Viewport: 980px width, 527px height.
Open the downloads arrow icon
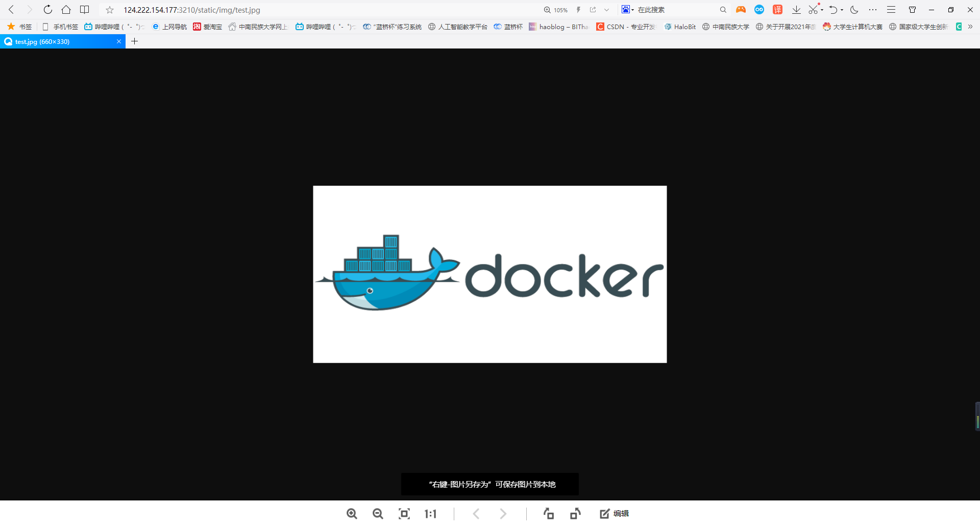tap(796, 10)
